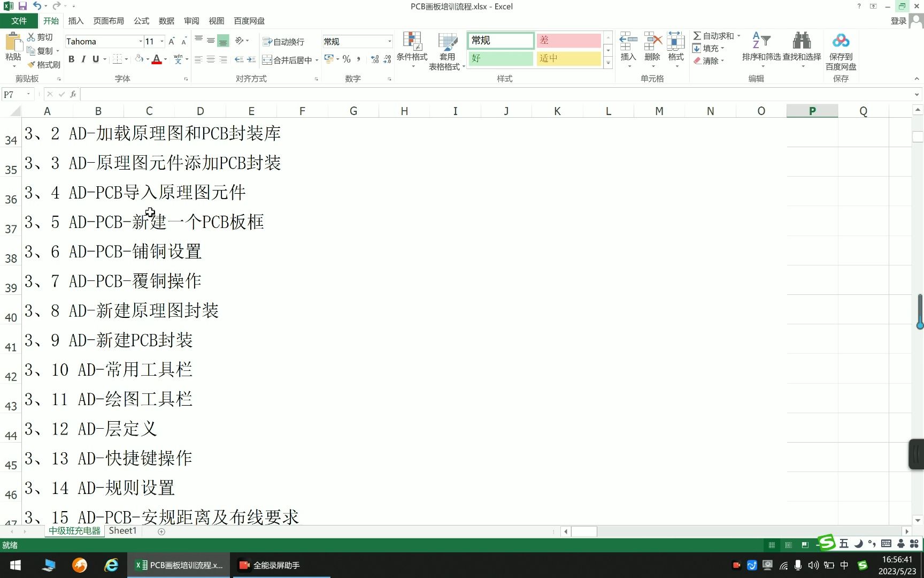Viewport: 924px width, 578px height.
Task: Switch to the Sheet1 worksheet tab
Action: click(122, 531)
